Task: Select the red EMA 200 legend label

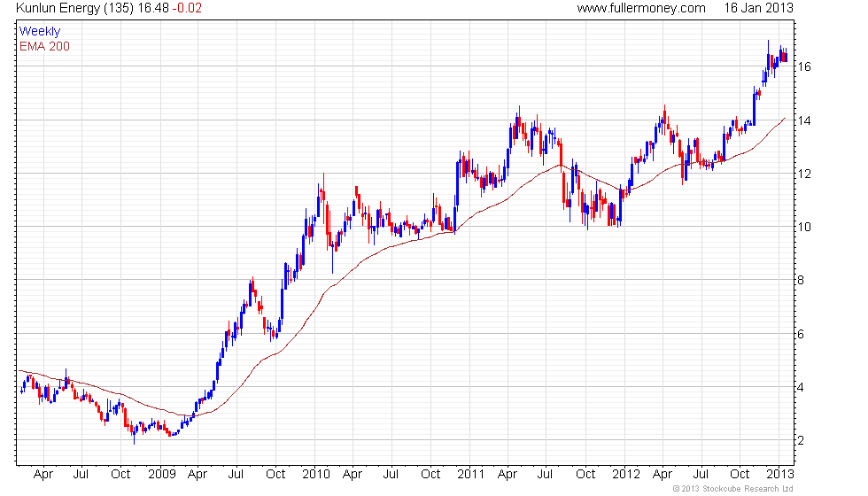Action: coord(44,46)
